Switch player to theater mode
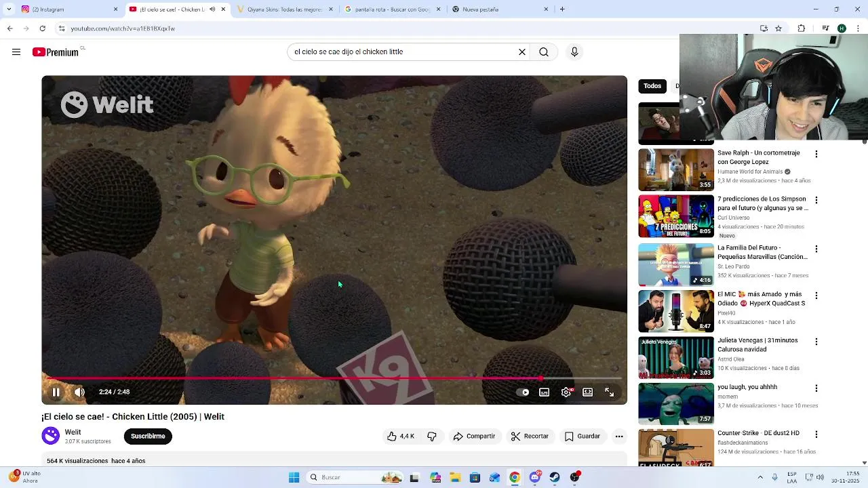Screen dimensions: 868x488 pyautogui.click(x=588, y=392)
